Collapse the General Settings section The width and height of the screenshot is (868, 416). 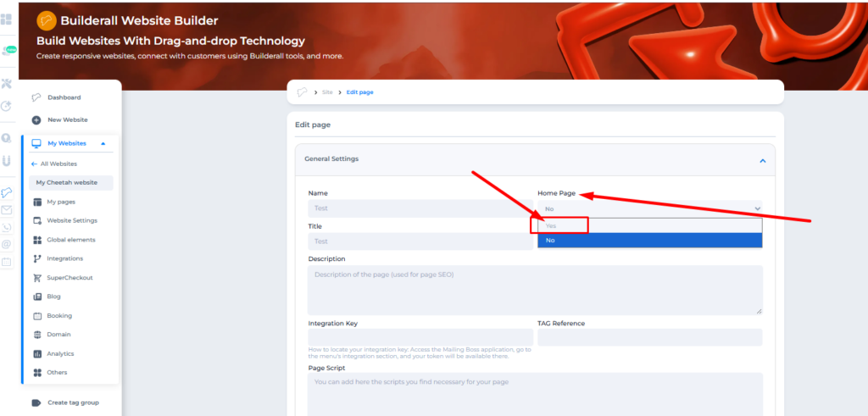click(762, 160)
